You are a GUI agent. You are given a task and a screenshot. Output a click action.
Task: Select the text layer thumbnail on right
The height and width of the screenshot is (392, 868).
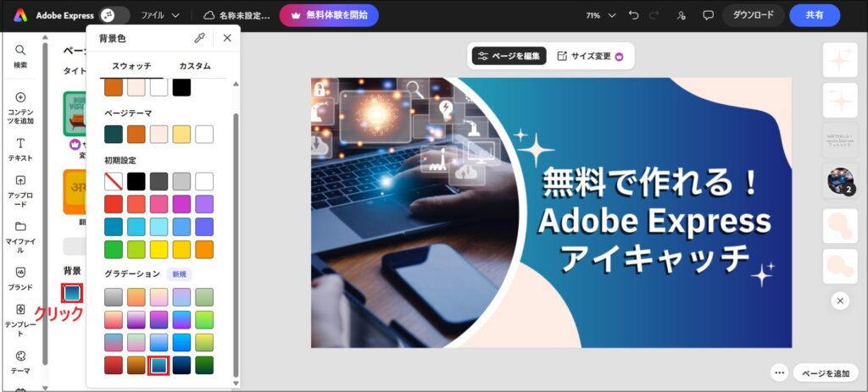840,141
